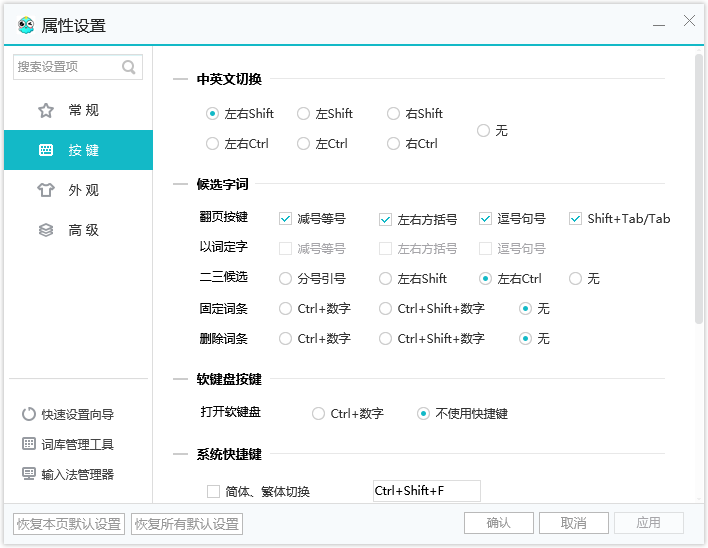Click the star icon for 常规

46,110
